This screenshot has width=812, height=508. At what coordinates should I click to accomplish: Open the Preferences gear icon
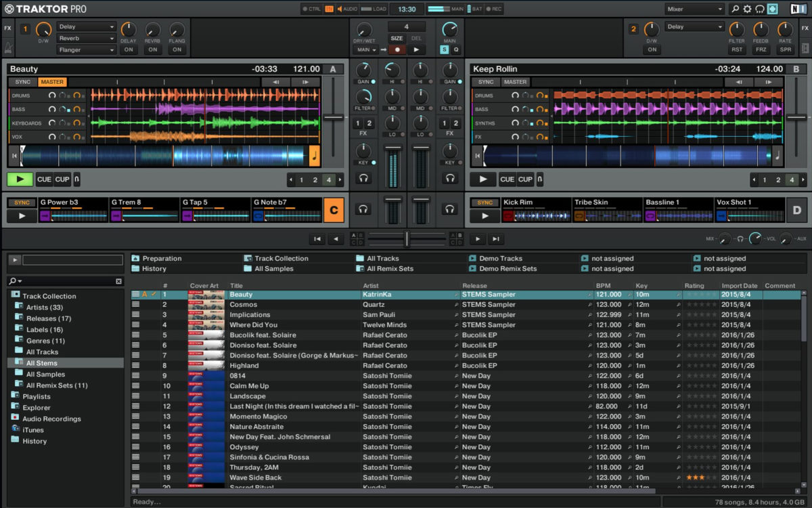click(746, 9)
